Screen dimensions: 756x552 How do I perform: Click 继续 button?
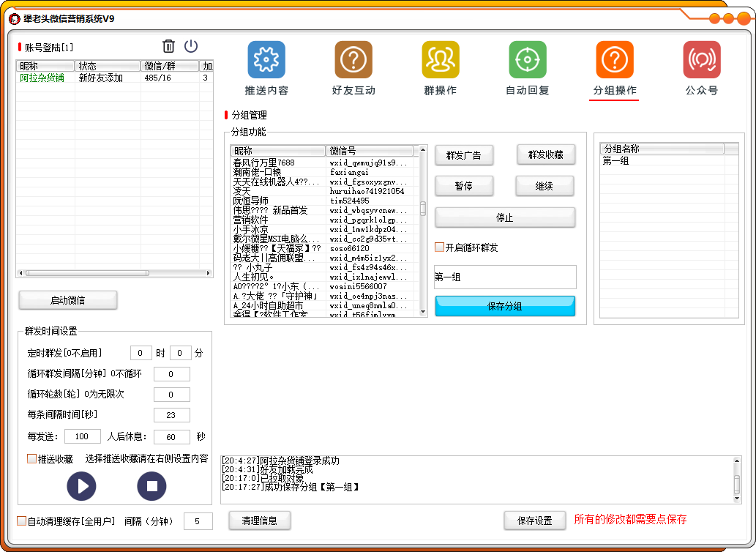tap(544, 186)
